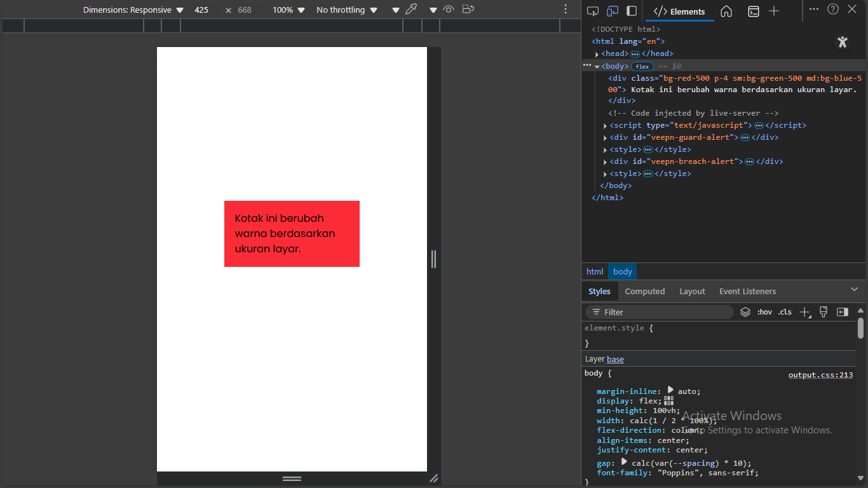
Task: Click the rendering emulations brush icon
Action: point(824,312)
